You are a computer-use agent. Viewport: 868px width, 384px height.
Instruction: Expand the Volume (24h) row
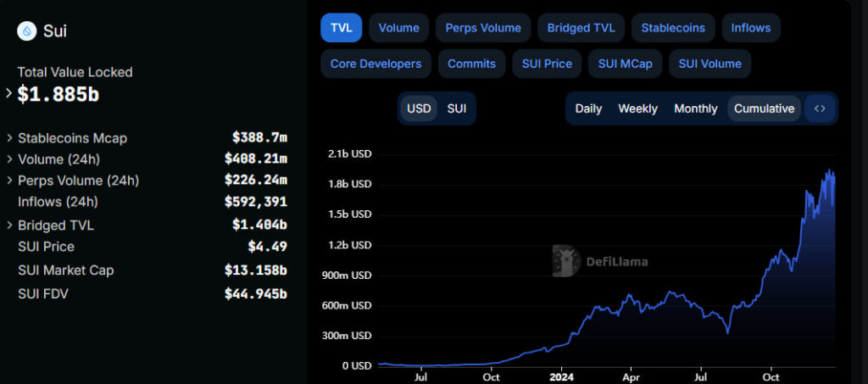point(9,159)
